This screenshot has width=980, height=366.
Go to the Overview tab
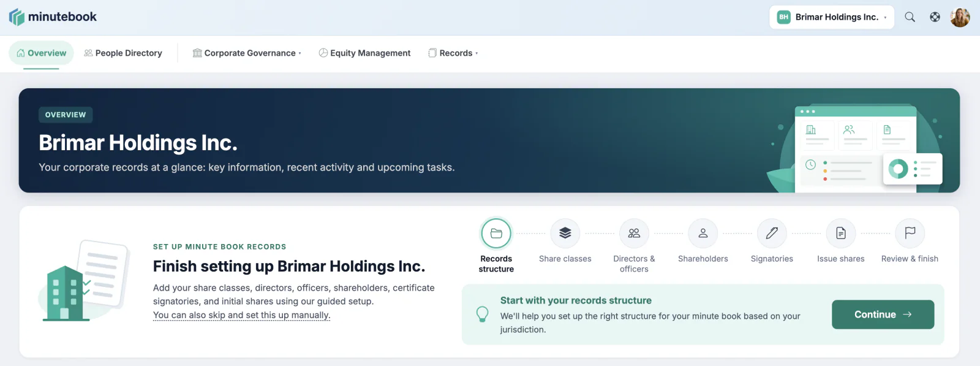(41, 53)
